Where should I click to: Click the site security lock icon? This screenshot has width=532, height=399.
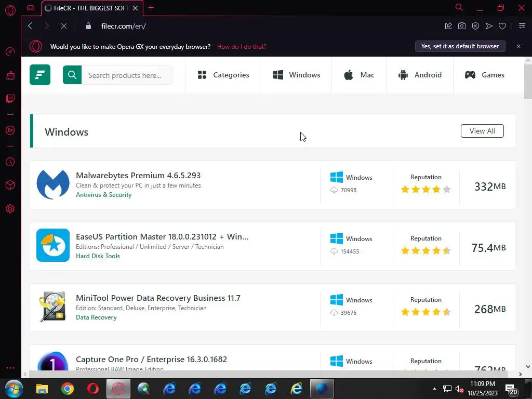(88, 26)
